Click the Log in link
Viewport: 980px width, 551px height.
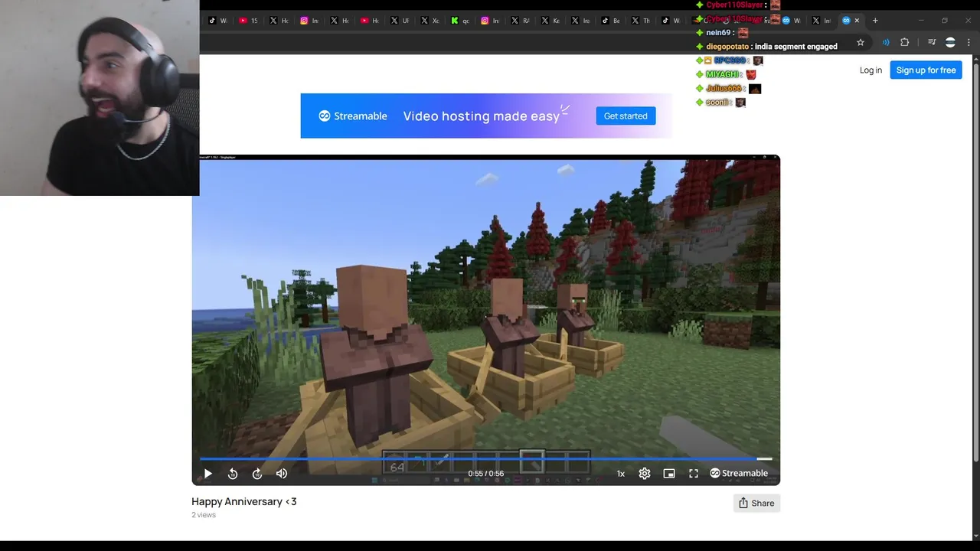871,70
